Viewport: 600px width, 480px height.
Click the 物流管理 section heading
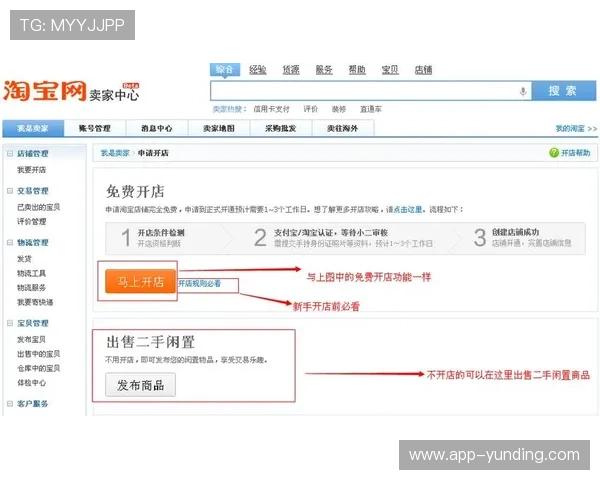(33, 242)
